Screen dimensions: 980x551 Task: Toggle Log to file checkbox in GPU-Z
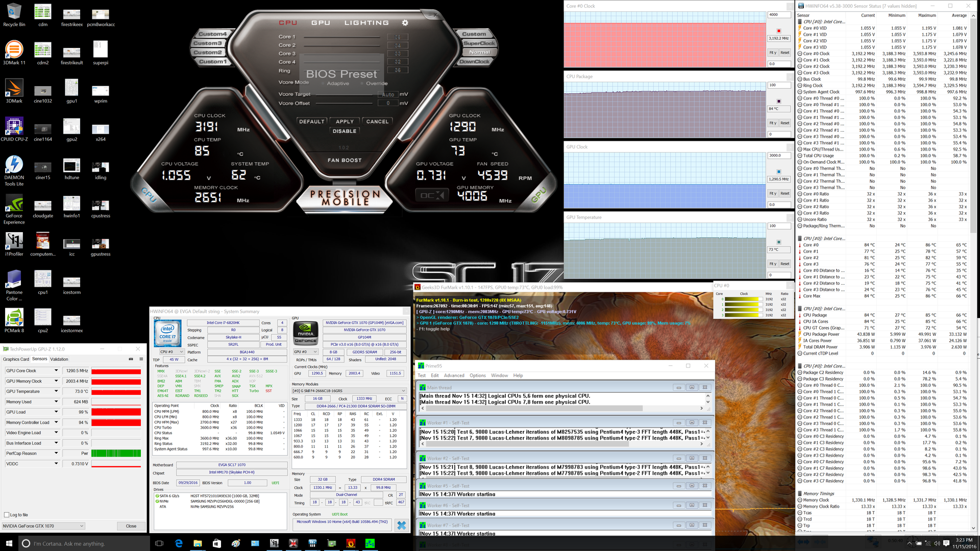click(x=7, y=515)
